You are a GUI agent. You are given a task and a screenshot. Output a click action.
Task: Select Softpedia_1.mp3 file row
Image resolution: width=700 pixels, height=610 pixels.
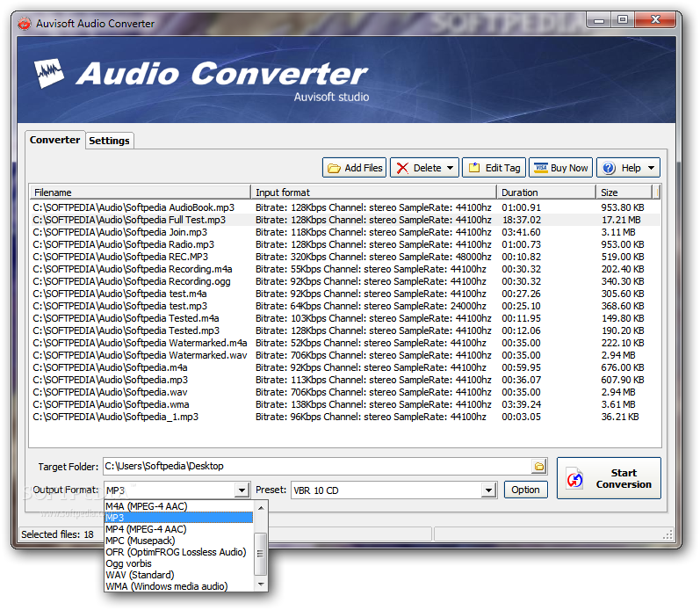click(x=344, y=417)
